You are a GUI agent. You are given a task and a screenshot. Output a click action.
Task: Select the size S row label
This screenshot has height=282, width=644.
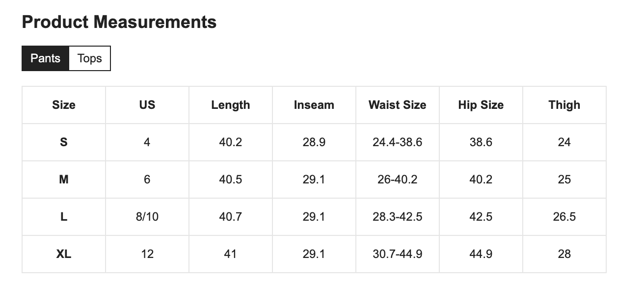[64, 142]
